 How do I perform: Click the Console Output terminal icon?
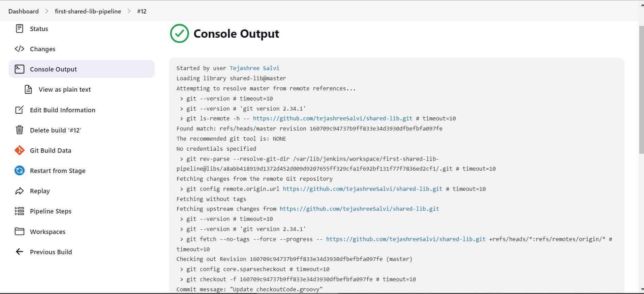[x=20, y=69]
